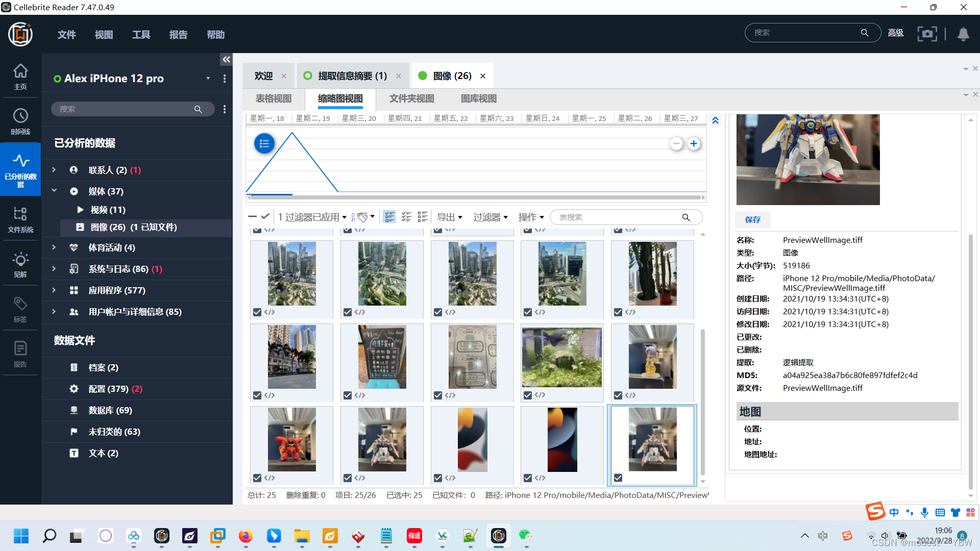Click the notification bell icon
The image size is (980, 551).
pyautogui.click(x=963, y=34)
